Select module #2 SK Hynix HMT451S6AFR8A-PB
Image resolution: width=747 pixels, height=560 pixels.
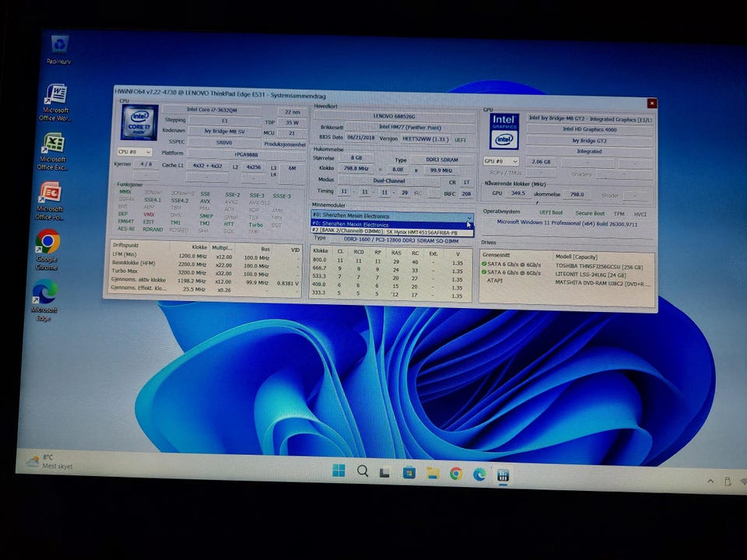(391, 232)
